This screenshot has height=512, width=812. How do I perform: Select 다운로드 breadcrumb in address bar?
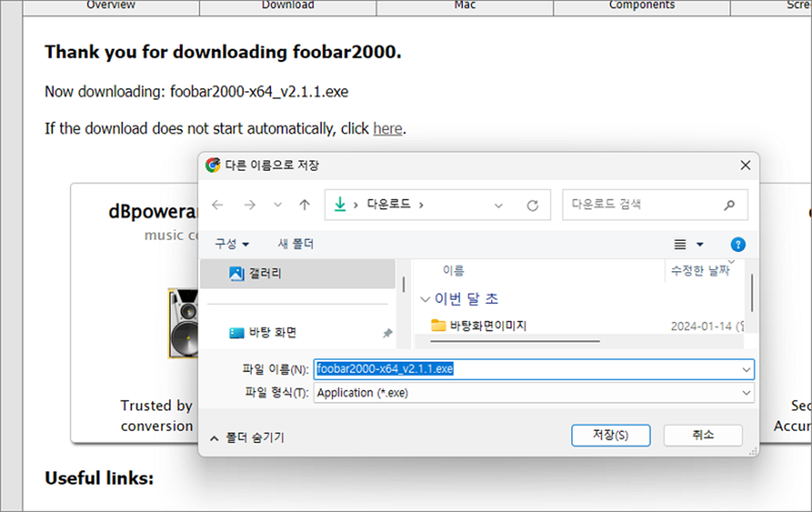tap(388, 204)
